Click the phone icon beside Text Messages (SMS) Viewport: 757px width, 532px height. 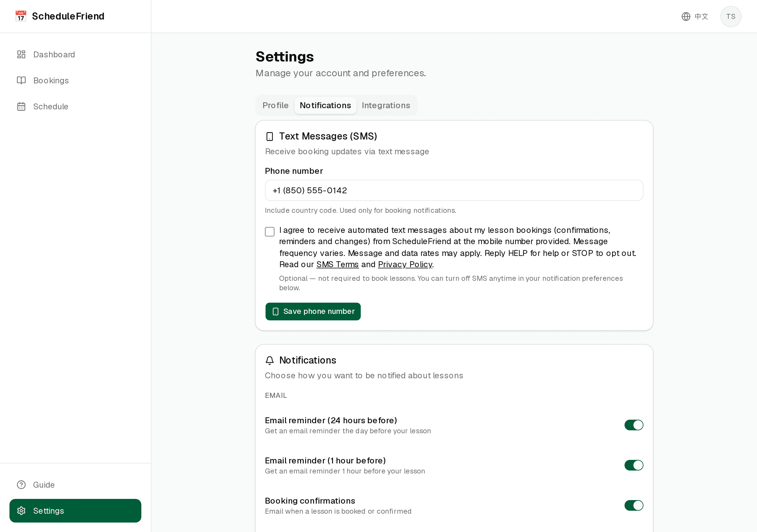(x=269, y=137)
